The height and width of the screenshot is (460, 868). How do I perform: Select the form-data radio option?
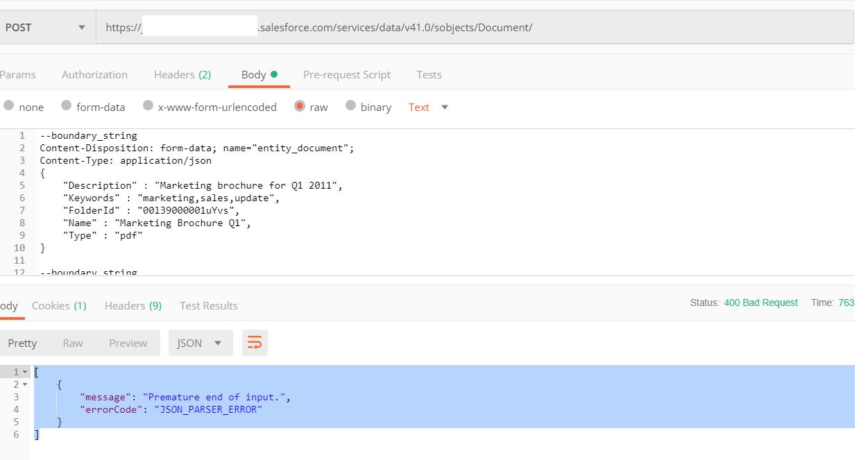point(67,105)
